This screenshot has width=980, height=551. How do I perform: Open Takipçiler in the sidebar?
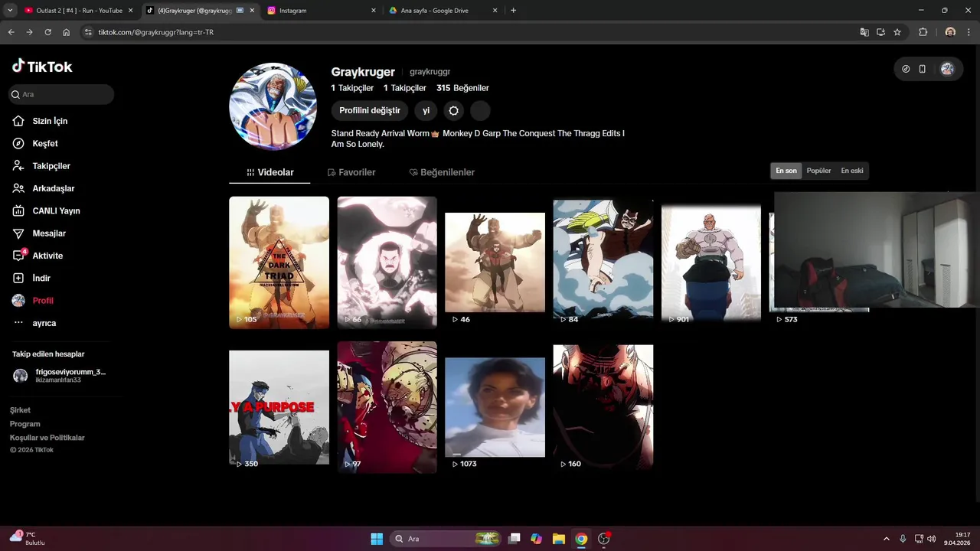coord(51,166)
